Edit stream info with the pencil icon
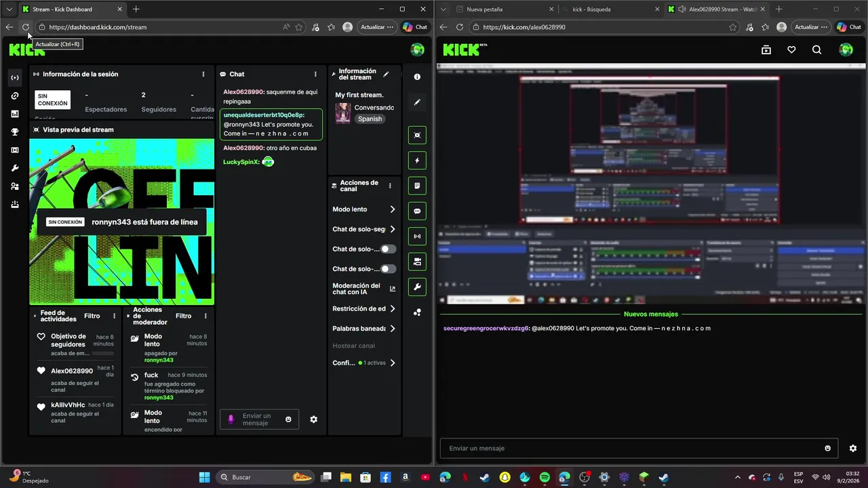Screen dimensions: 868x488 [x=387, y=74]
